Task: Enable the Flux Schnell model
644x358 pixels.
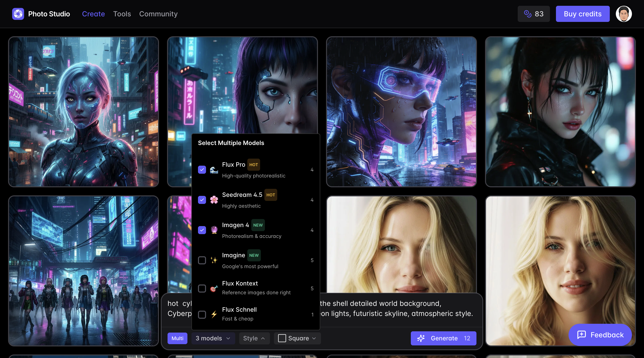Action: (x=202, y=315)
